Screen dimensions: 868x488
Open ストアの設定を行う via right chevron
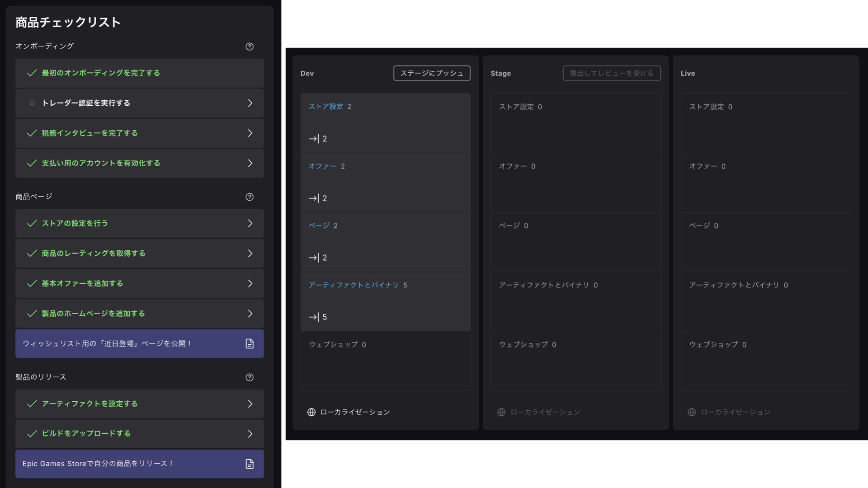pyautogui.click(x=250, y=224)
